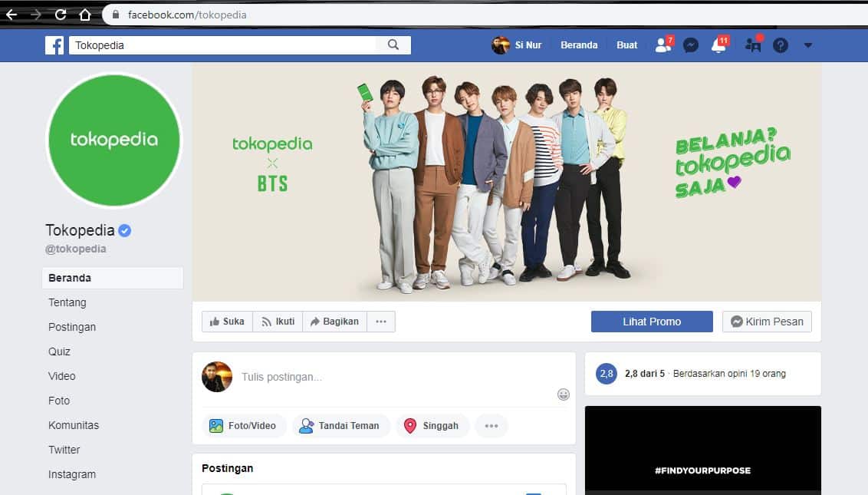Open Postingan in the sidebar
Image resolution: width=868 pixels, height=495 pixels.
pyautogui.click(x=72, y=327)
